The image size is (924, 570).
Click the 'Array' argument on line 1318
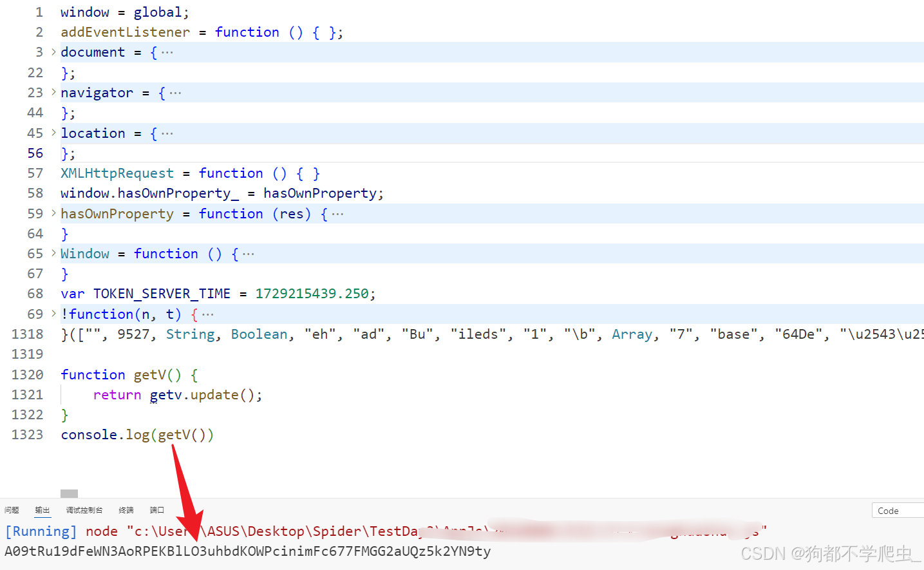pos(632,334)
